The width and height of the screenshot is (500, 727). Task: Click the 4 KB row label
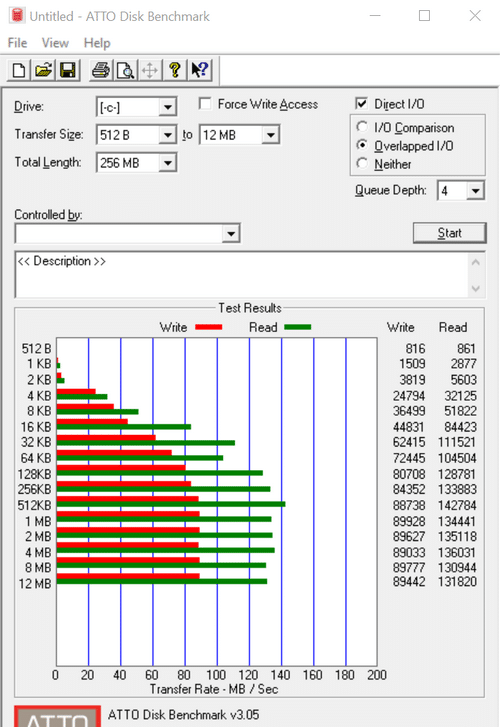coord(39,396)
